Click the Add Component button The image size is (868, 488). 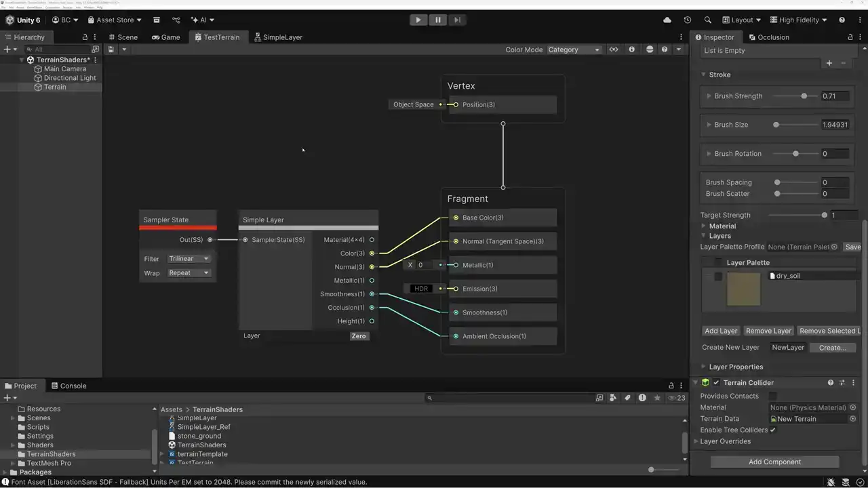774,462
